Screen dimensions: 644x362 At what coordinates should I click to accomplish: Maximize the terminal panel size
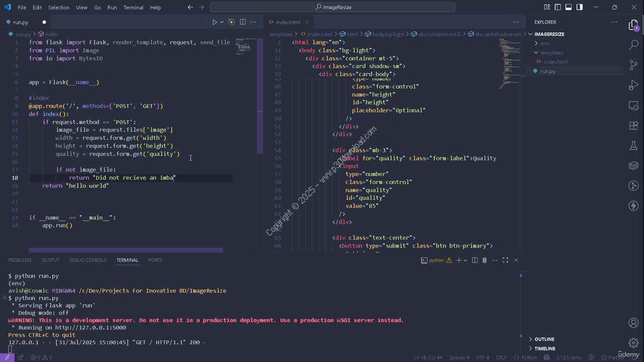505,260
